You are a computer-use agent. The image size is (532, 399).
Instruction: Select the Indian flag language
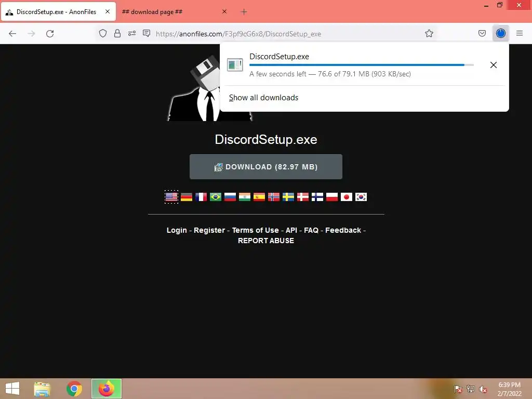pos(245,197)
